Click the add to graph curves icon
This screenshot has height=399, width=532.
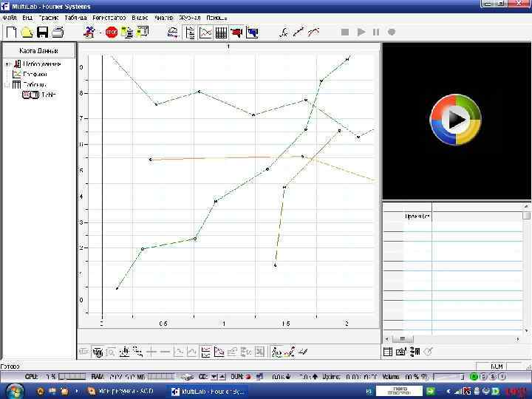point(277,352)
